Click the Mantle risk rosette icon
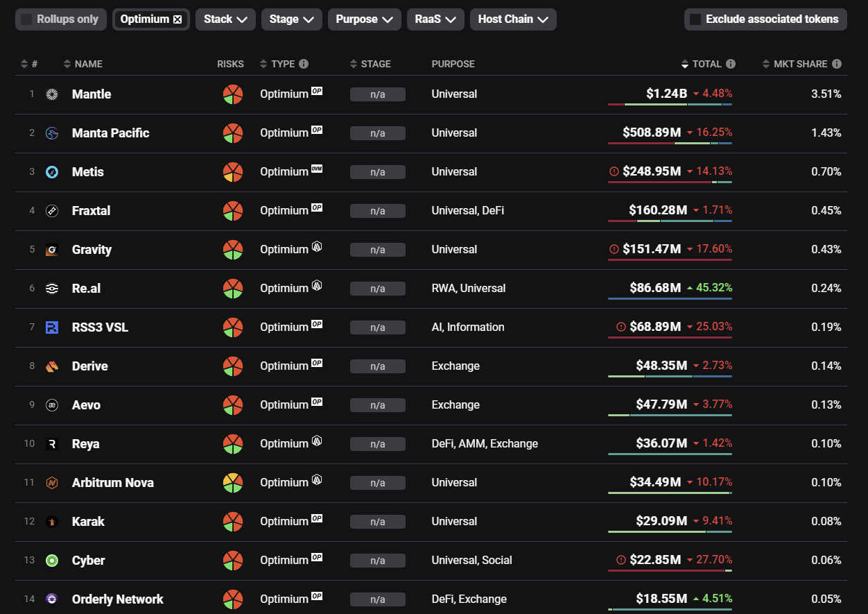This screenshot has height=614, width=868. (232, 94)
